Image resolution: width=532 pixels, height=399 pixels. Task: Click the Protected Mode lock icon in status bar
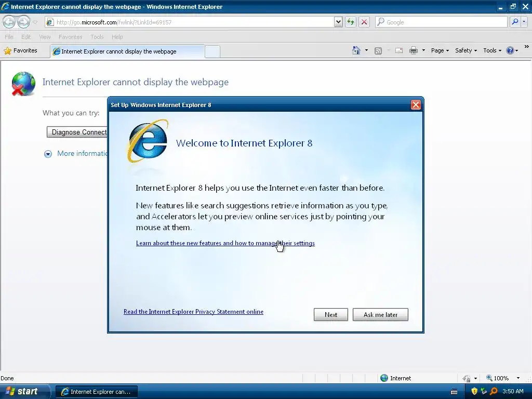coord(467,378)
